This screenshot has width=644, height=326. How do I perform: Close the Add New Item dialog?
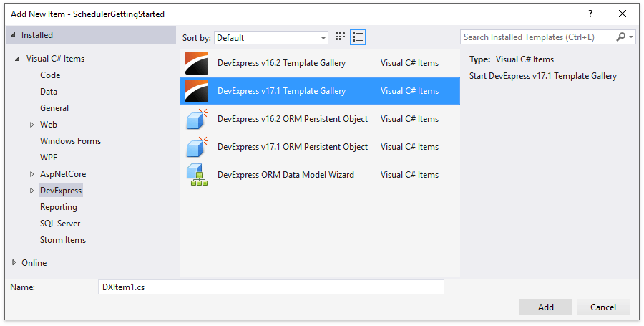click(623, 14)
